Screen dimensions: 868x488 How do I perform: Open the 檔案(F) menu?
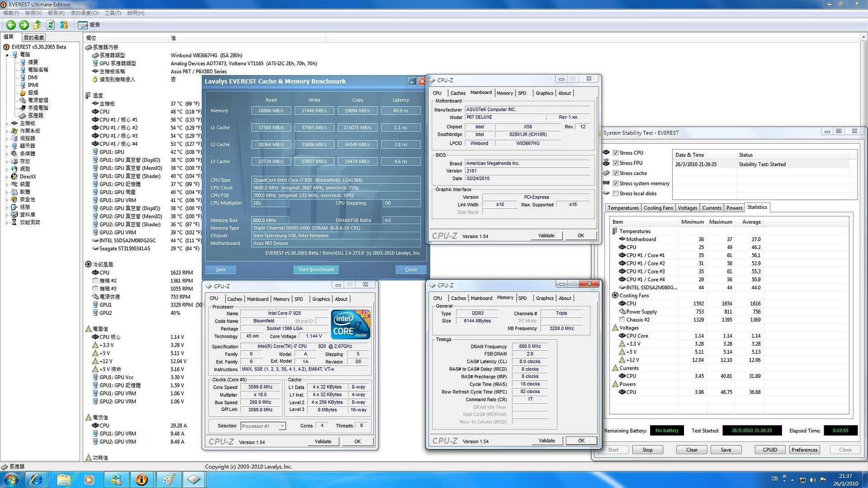pyautogui.click(x=11, y=13)
